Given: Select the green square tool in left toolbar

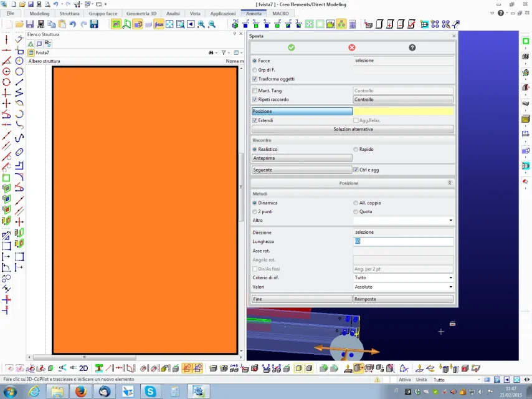Looking at the screenshot, I should 6,178.
